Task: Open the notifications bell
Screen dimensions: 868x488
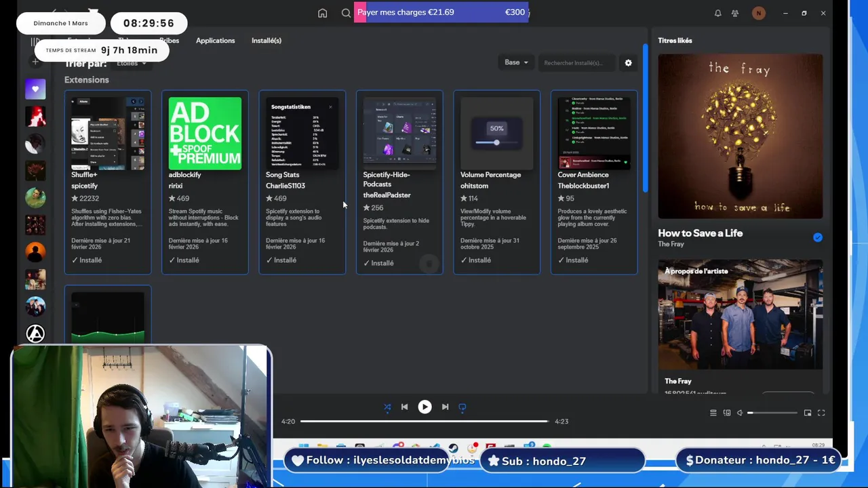Action: pos(717,13)
